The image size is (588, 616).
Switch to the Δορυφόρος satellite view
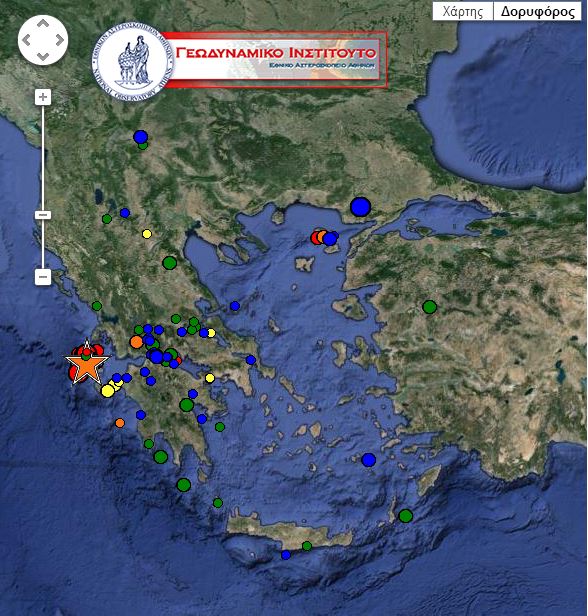click(537, 12)
